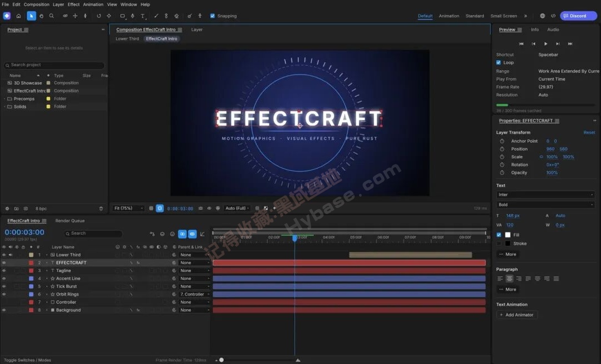This screenshot has height=364, width=601.
Task: Open project settings gear at the Project panel bottom
Action: click(7, 209)
